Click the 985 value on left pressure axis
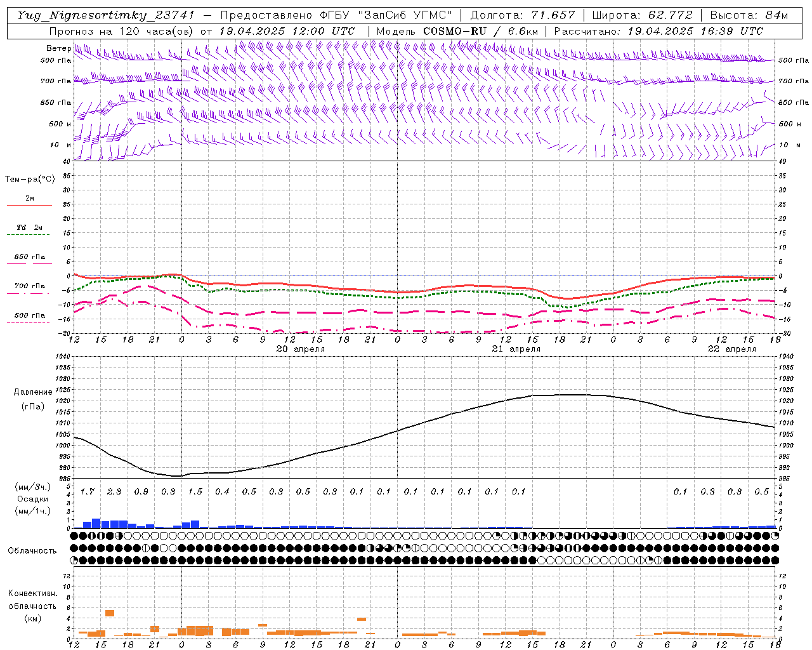This screenshot has width=812, height=650. 65,479
